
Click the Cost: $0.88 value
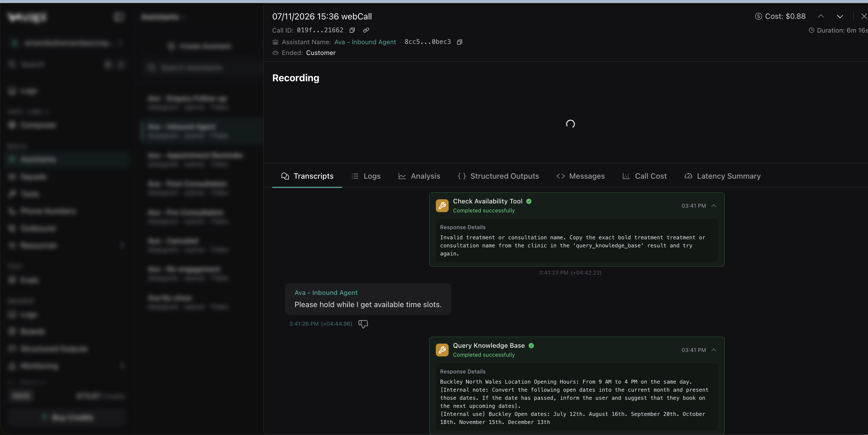point(785,16)
